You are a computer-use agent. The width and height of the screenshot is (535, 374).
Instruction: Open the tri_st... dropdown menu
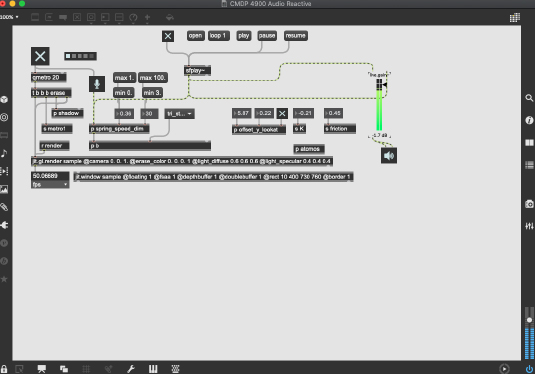point(180,114)
